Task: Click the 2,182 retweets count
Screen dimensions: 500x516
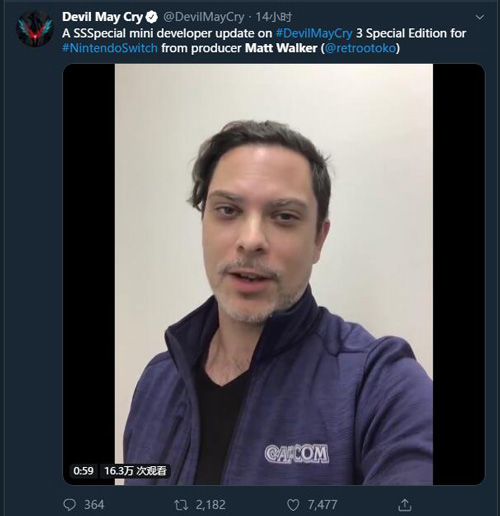Action: (x=210, y=505)
